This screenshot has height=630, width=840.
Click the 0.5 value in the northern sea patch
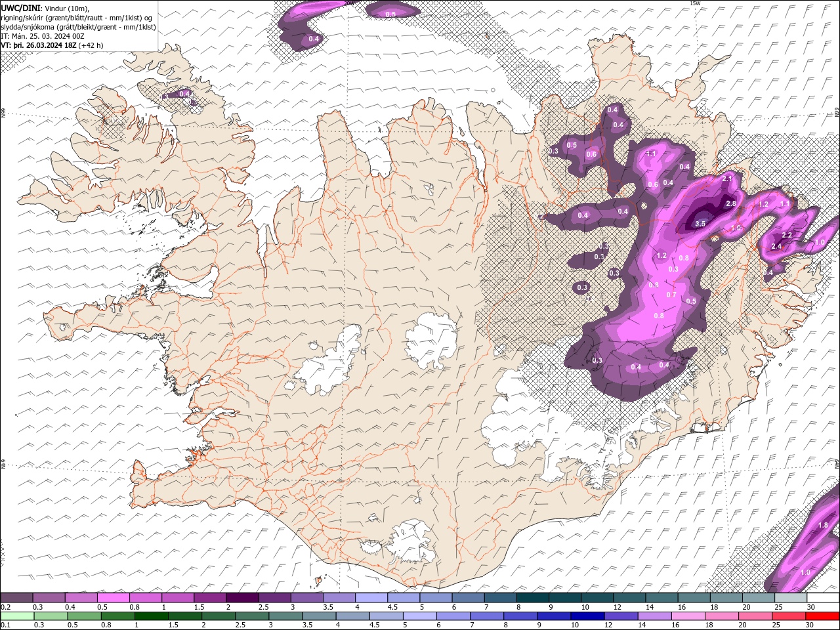coord(390,14)
